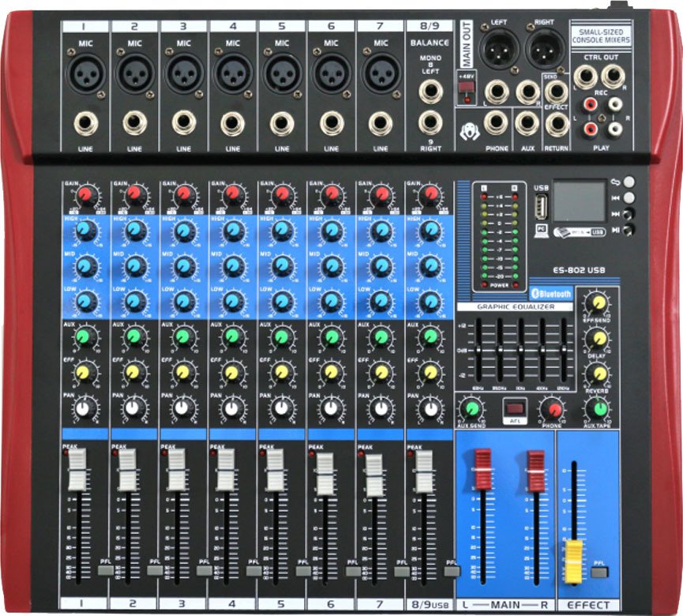Click the yellow DELAY knob
This screenshot has height=616, width=683.
tap(599, 339)
